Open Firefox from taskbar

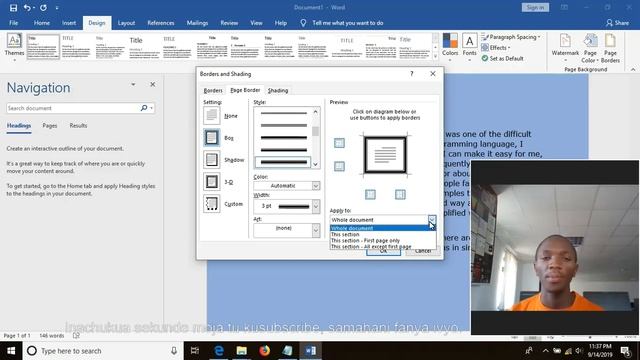[x=264, y=351]
